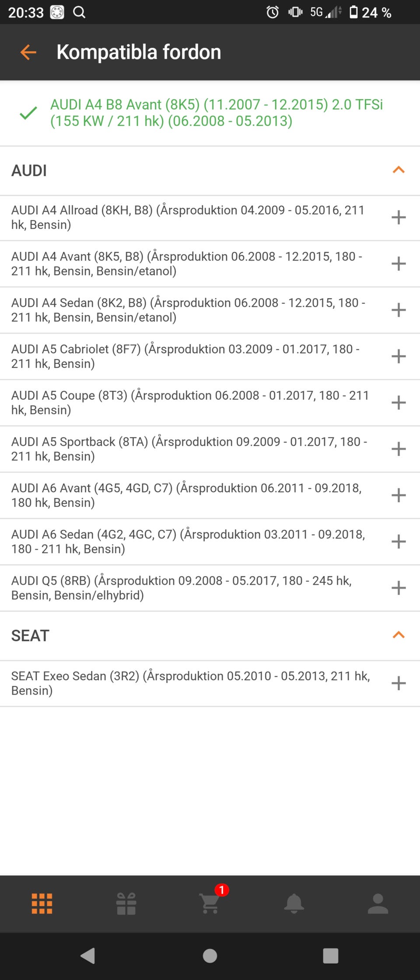Open the user profile tab
The width and height of the screenshot is (420, 980).
point(378,903)
